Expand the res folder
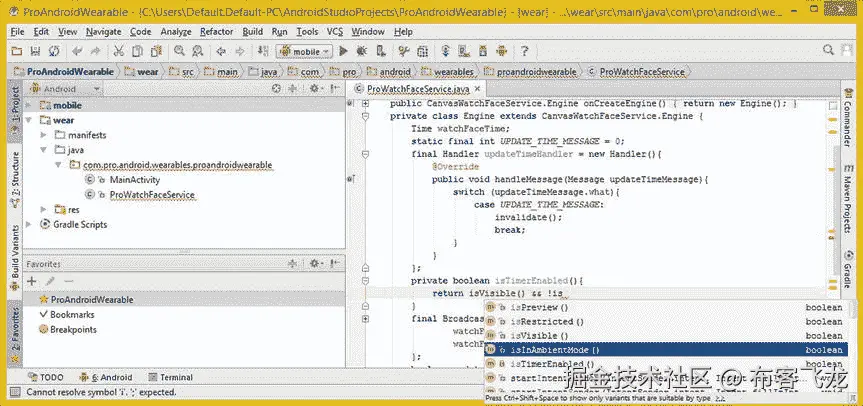The height and width of the screenshot is (406, 863). pyautogui.click(x=43, y=210)
